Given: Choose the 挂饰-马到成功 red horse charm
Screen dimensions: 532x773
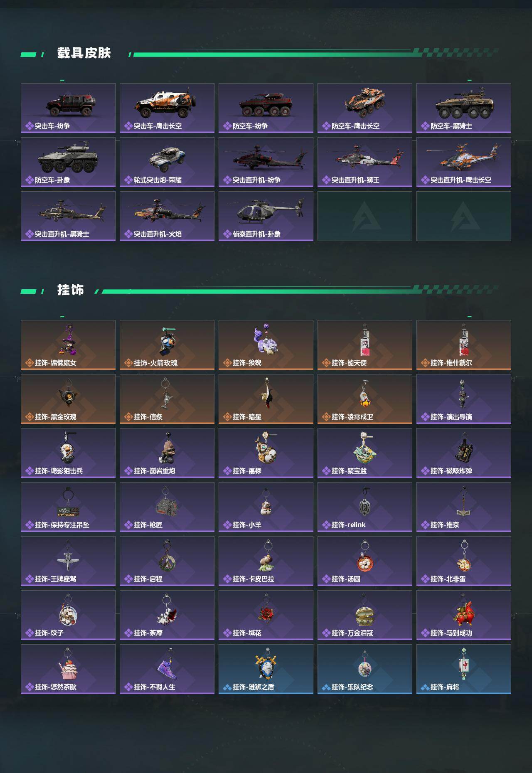Looking at the screenshot, I should pos(464,615).
